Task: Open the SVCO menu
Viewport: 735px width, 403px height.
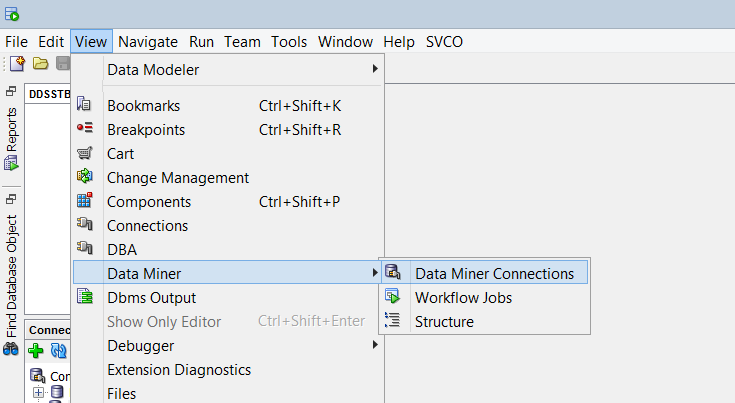Action: [444, 42]
